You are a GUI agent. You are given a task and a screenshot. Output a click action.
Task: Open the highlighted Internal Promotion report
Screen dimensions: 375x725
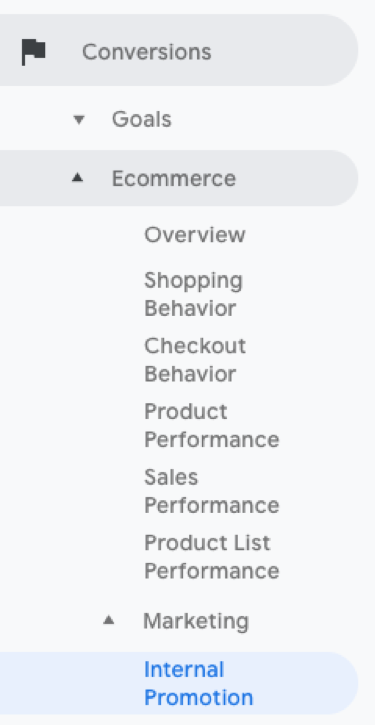click(199, 683)
